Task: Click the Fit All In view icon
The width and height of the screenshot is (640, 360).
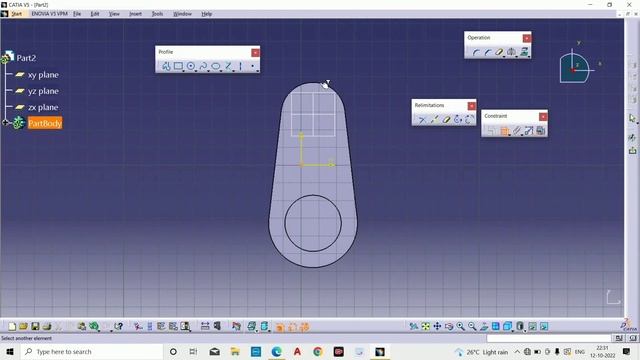Action: (425, 326)
